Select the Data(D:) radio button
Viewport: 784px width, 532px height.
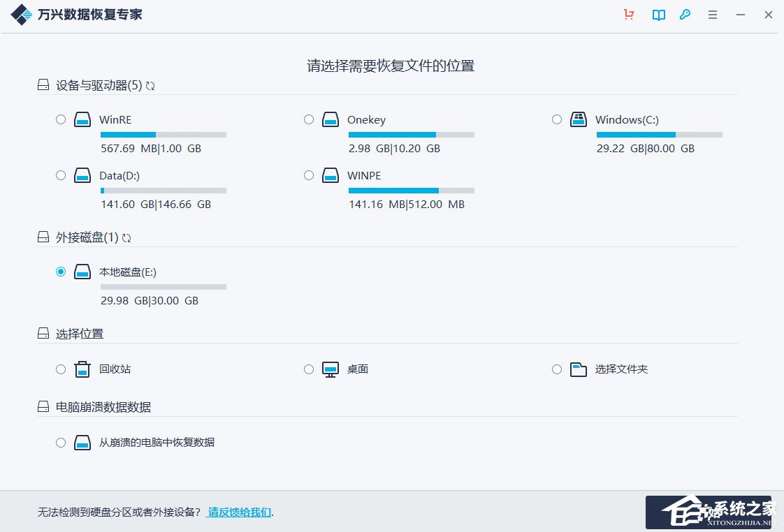point(61,175)
